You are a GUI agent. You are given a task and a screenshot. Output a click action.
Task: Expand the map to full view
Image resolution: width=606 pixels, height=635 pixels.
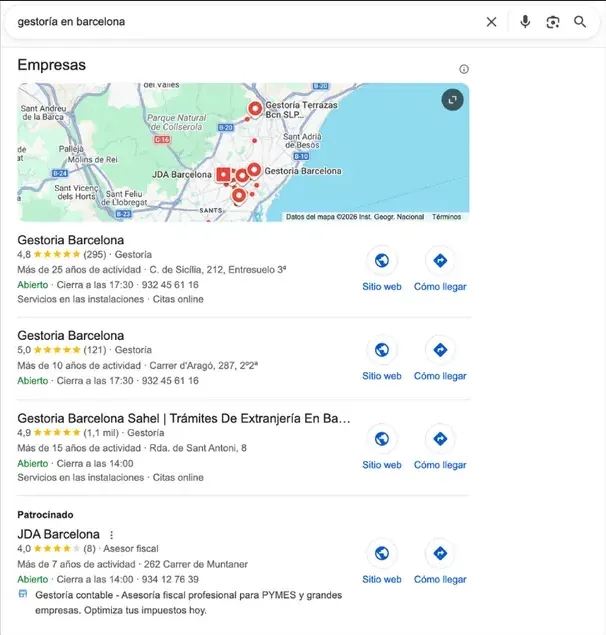(x=452, y=100)
